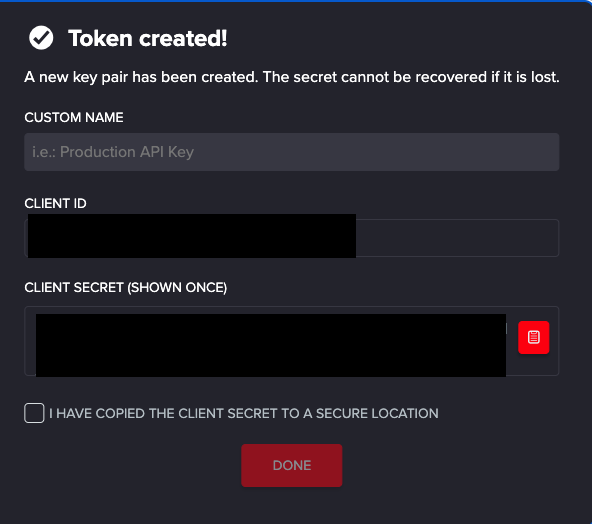This screenshot has height=524, width=592.
Task: Click the 'A new key pair has been created' sentence
Action: click(x=141, y=77)
